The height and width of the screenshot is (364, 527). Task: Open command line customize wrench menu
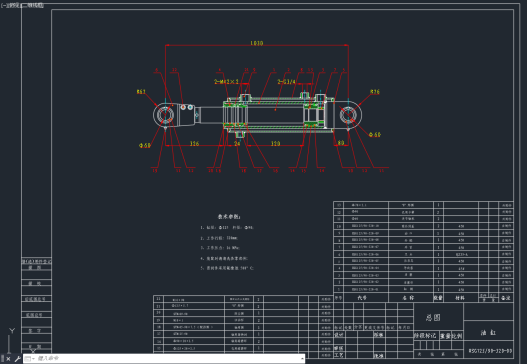point(17,359)
